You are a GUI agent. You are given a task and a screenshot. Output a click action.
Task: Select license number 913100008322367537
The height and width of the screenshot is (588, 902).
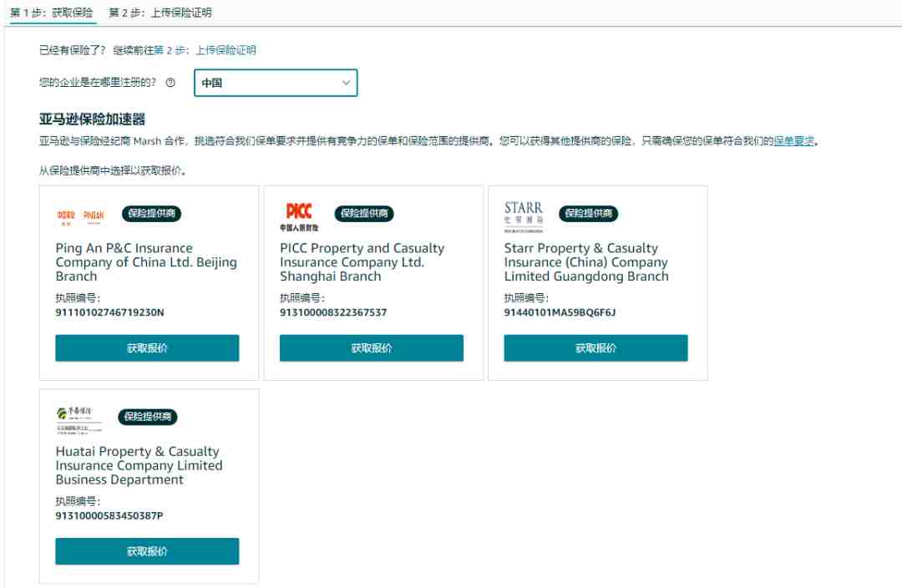(x=333, y=312)
